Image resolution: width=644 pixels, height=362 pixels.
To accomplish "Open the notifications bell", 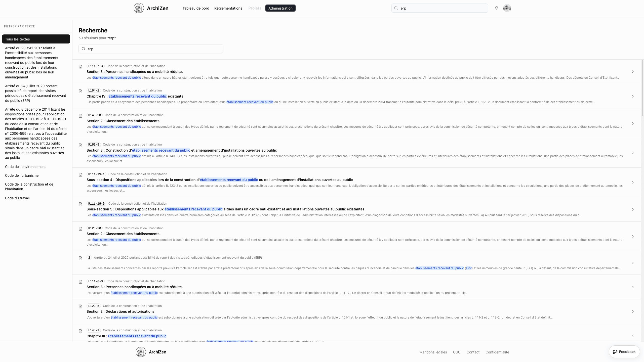I will click(496, 8).
